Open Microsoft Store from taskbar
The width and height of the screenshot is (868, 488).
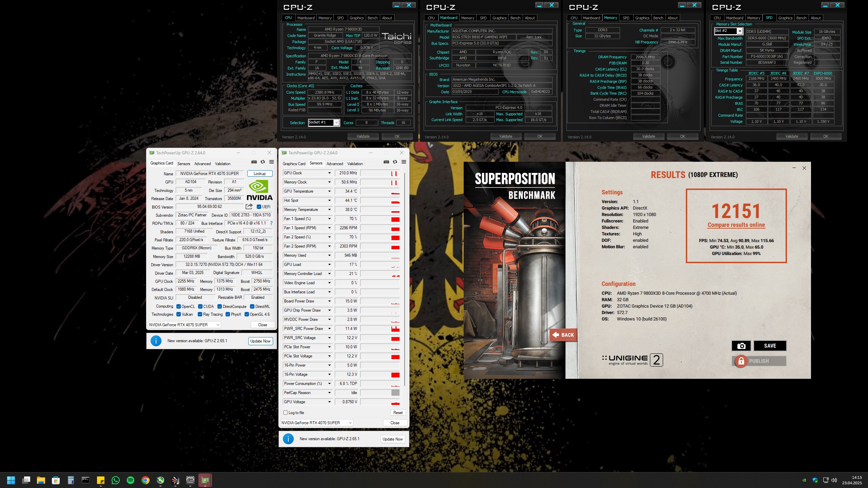pyautogui.click(x=56, y=480)
